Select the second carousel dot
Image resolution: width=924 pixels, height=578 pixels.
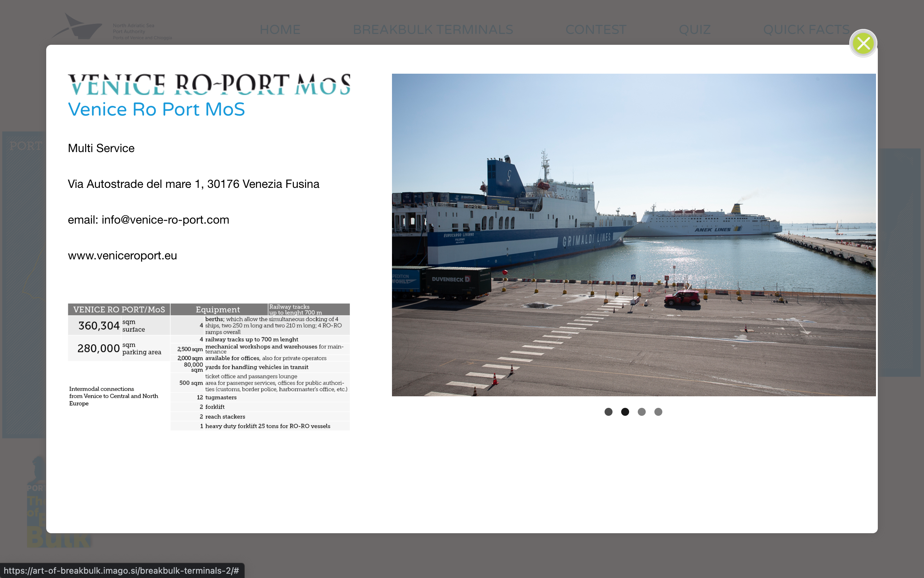point(625,412)
